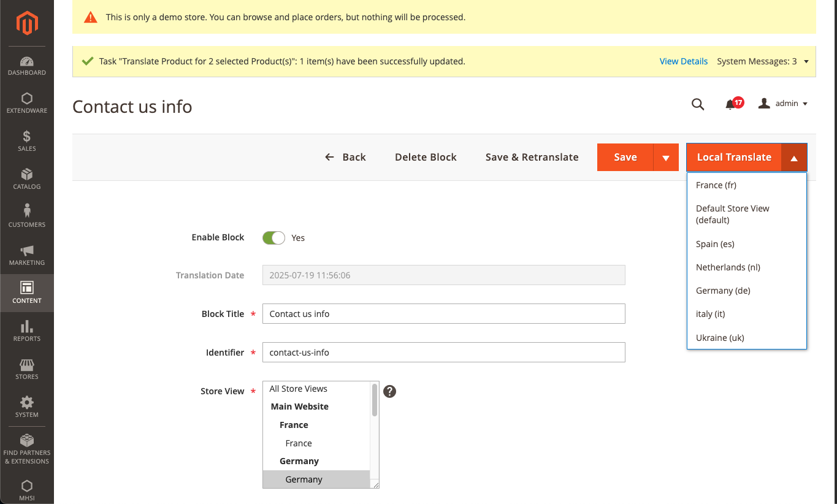Open the notifications bell icon

point(730,104)
